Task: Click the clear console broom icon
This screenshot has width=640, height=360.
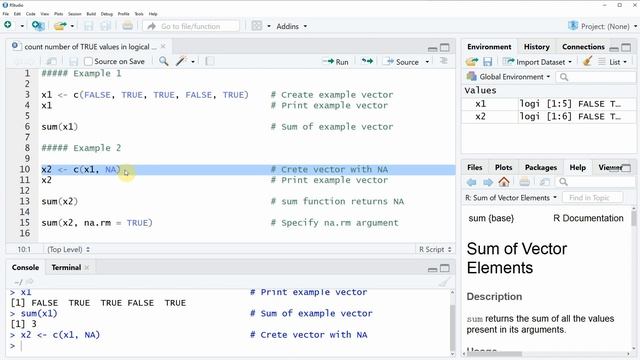Action: pyautogui.click(x=444, y=282)
